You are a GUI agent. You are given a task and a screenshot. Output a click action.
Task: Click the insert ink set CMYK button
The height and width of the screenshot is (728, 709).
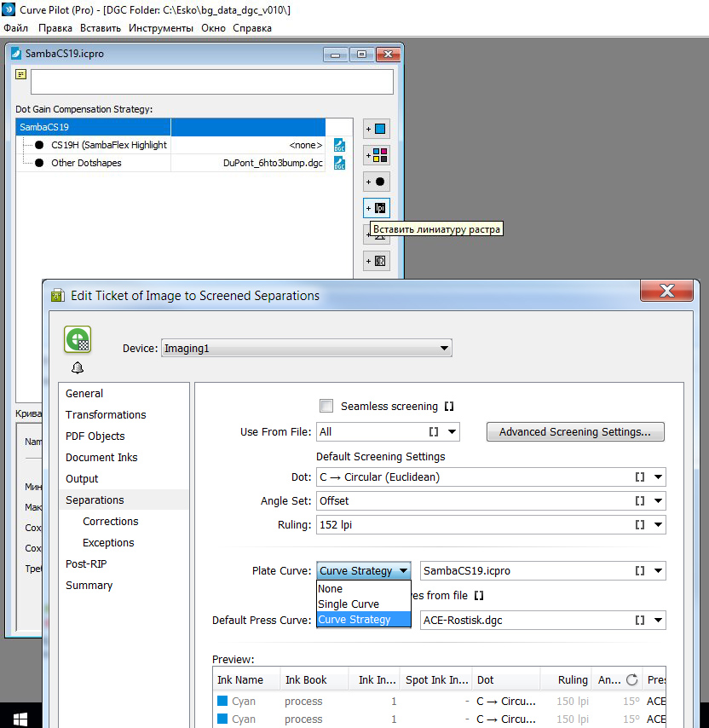tap(377, 155)
